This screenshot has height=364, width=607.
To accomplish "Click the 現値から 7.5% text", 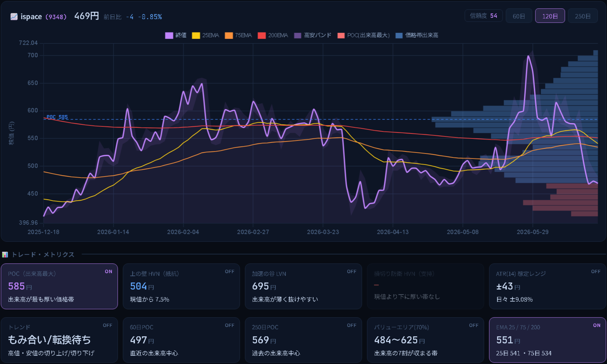I will point(149,299).
